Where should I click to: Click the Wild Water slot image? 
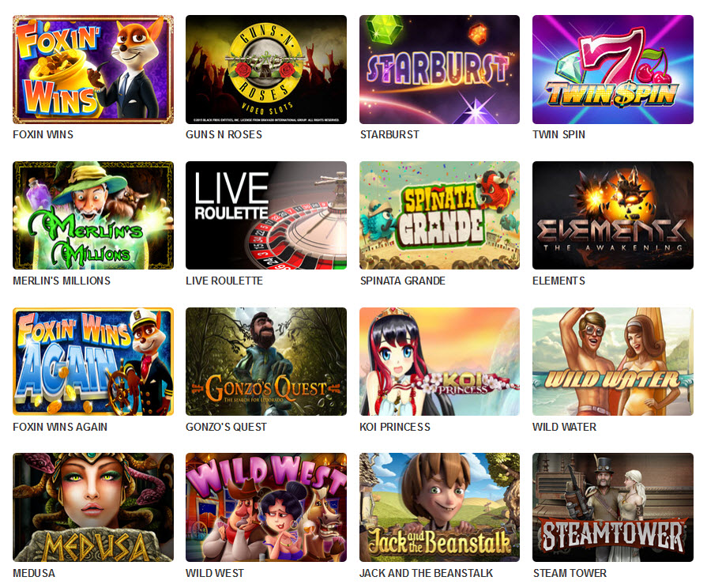[x=613, y=361]
